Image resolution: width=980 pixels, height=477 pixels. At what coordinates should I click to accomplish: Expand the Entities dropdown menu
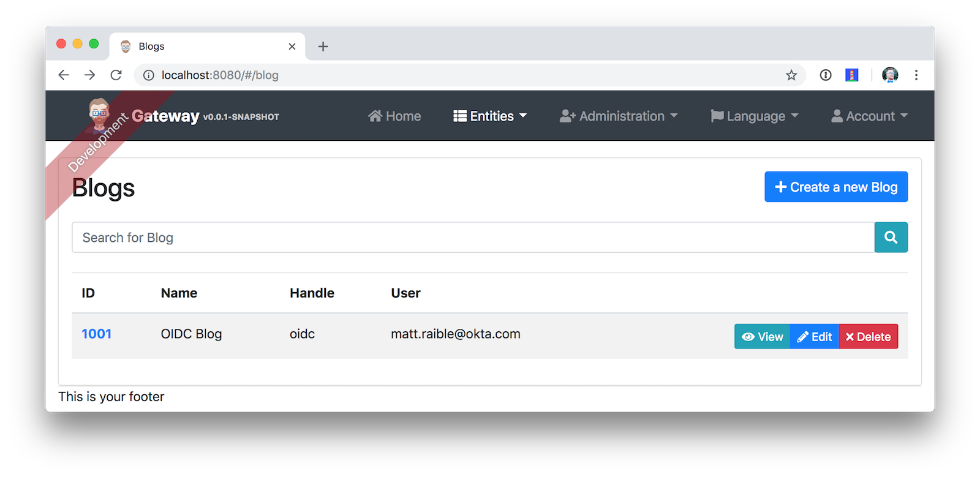click(490, 116)
